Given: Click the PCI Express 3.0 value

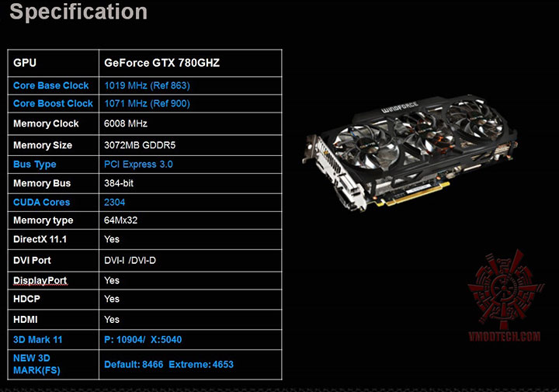Looking at the screenshot, I should click(x=138, y=165).
